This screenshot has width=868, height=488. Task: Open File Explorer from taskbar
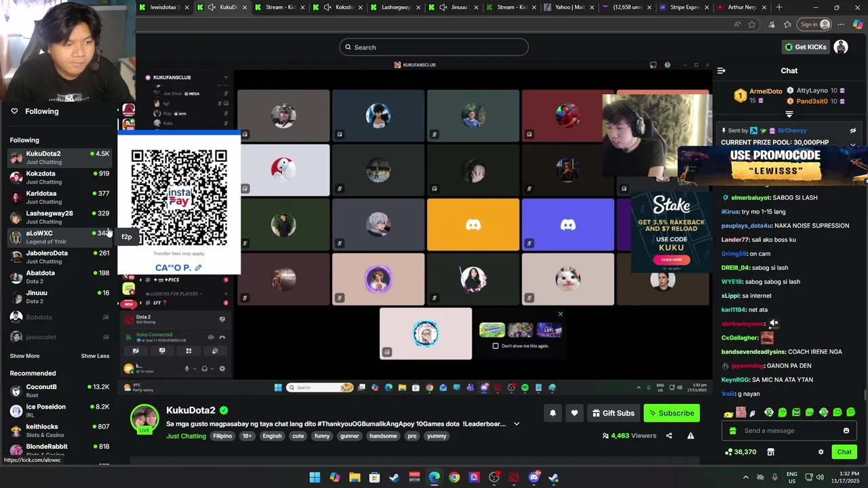355,477
